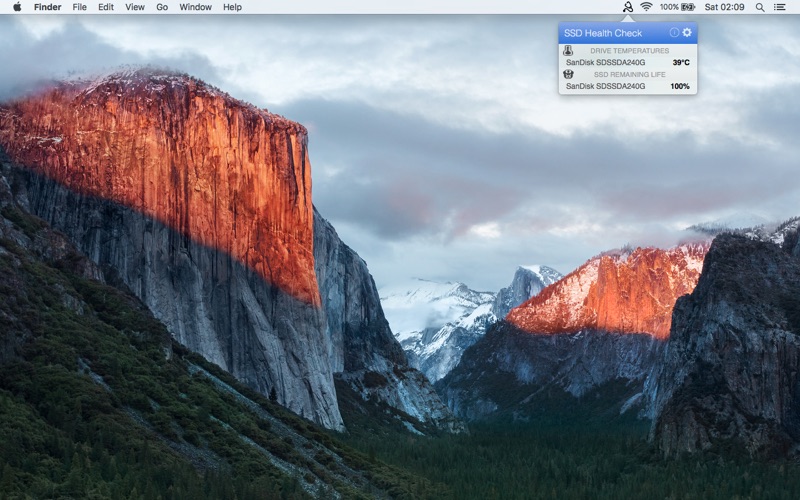Open the Notification Center icon
Image resolution: width=800 pixels, height=500 pixels.
780,7
